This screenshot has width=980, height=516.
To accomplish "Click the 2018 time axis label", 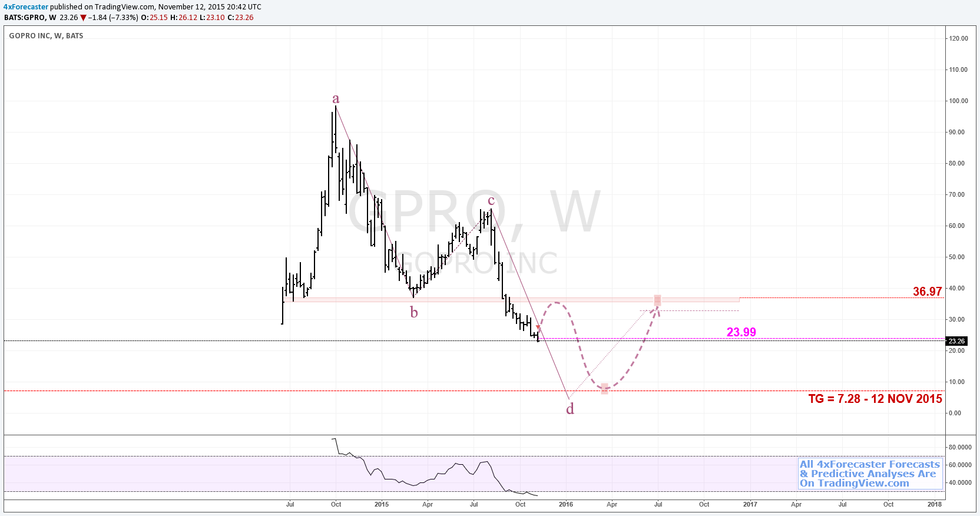I will click(x=934, y=504).
